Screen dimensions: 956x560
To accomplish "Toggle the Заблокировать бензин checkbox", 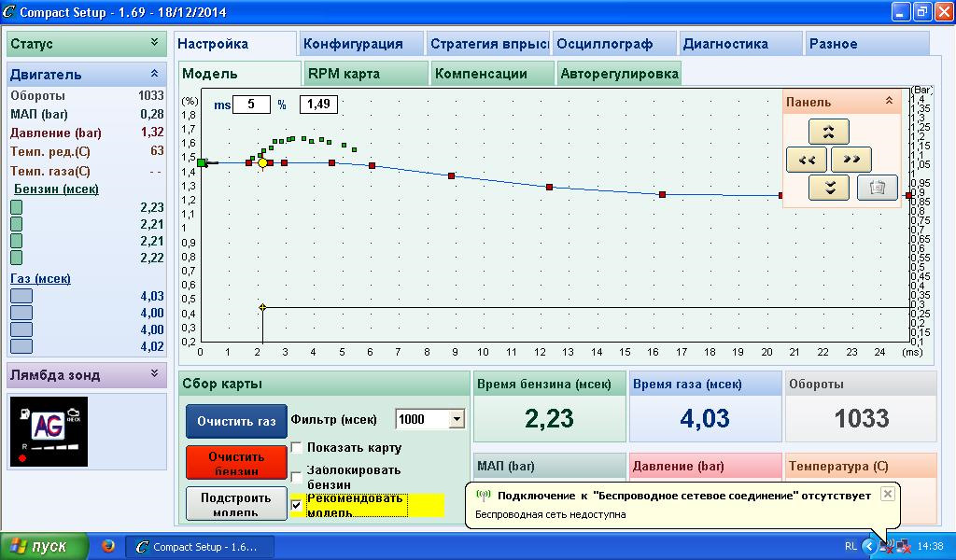I will [296, 477].
